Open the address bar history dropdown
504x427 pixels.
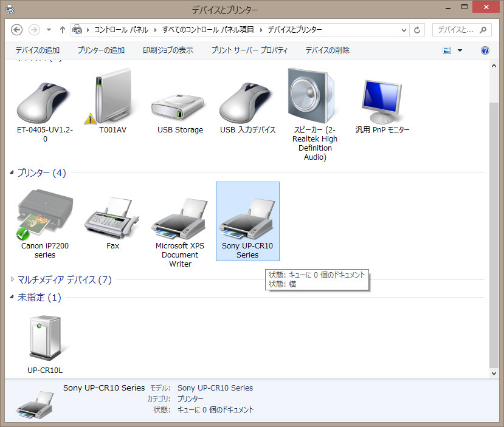(x=405, y=30)
